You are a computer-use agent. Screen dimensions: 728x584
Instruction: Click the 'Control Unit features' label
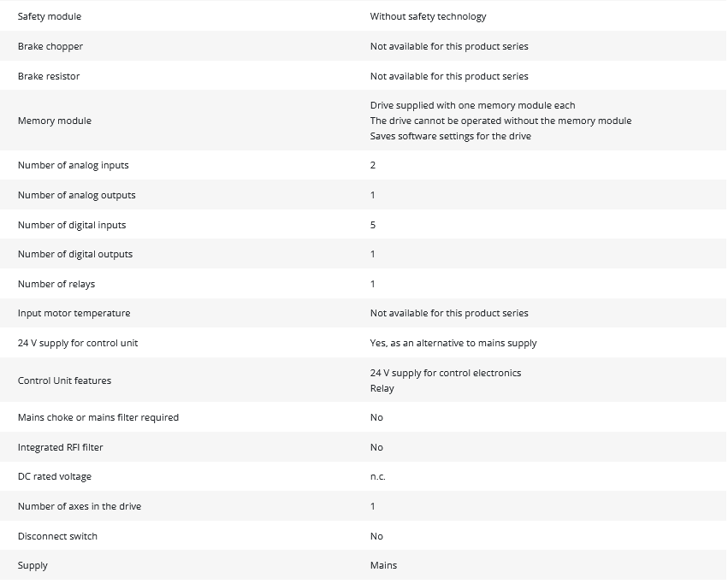coord(65,380)
